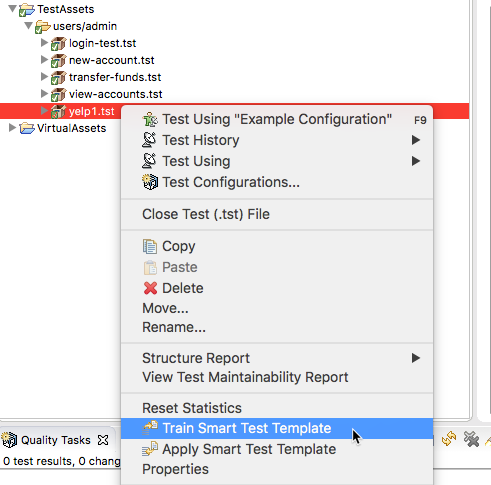Select view-accounts.tst in the tree
The height and width of the screenshot is (485, 491).
(x=115, y=94)
